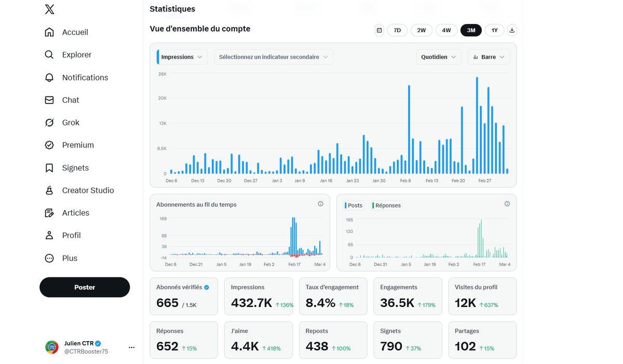Open the Signets bookmark icon

point(49,168)
